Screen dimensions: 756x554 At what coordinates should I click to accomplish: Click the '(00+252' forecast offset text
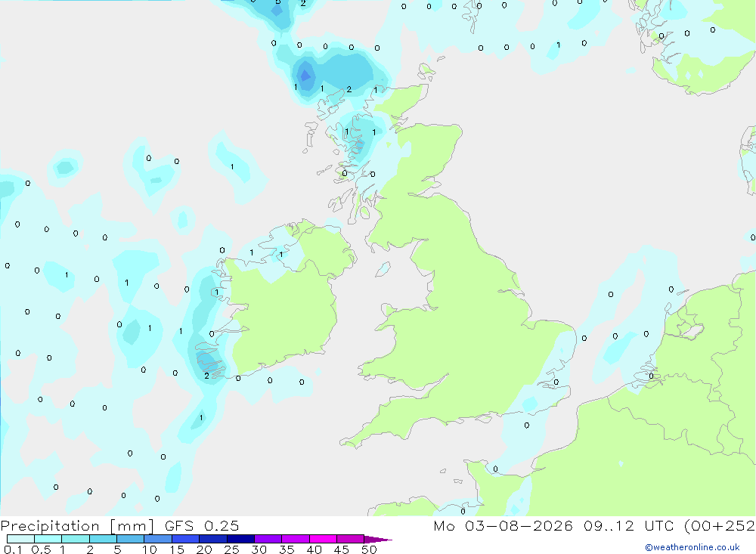(720, 526)
